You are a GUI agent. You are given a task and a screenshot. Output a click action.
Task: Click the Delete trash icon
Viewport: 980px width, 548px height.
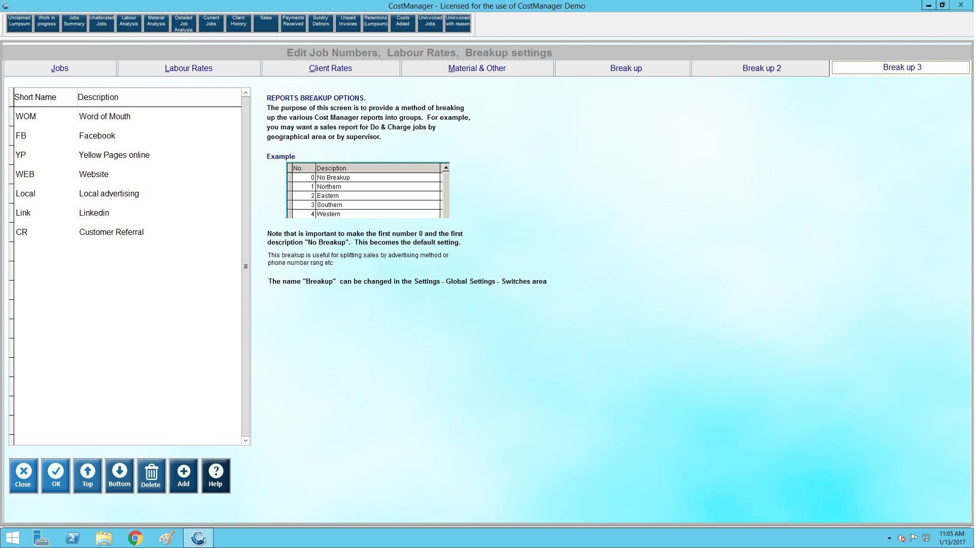click(151, 475)
